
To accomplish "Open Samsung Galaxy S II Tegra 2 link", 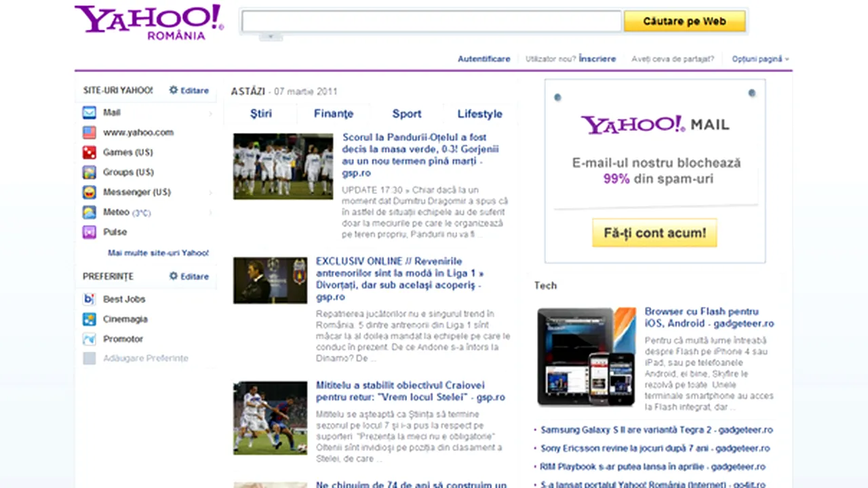I will click(x=657, y=430).
